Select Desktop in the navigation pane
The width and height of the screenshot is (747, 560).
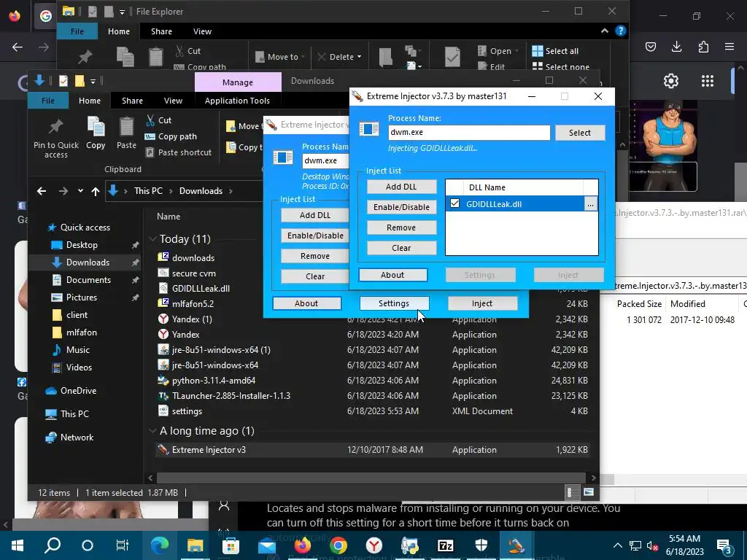point(82,245)
